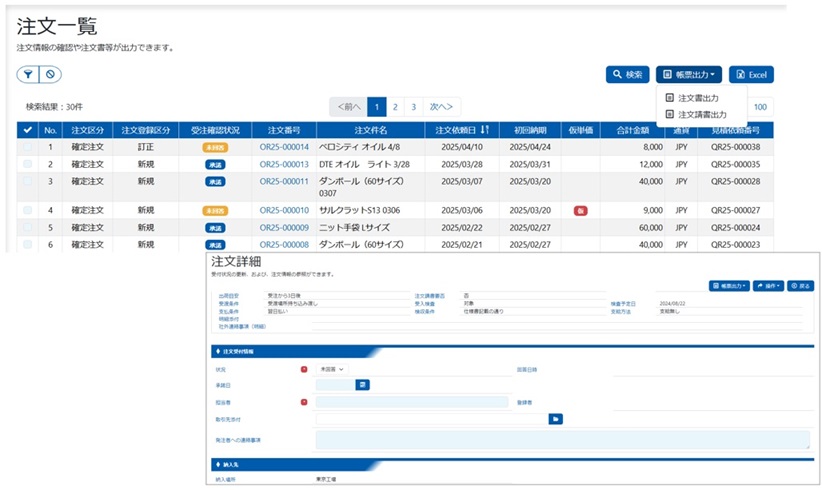Click the sort icon on 注文依頼日 column

(x=485, y=130)
